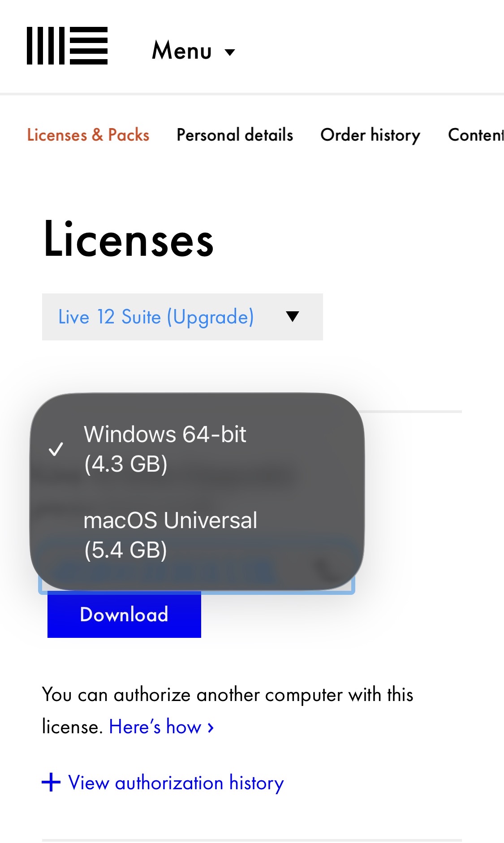Go to the Order history tab
The width and height of the screenshot is (504, 843).
(370, 135)
